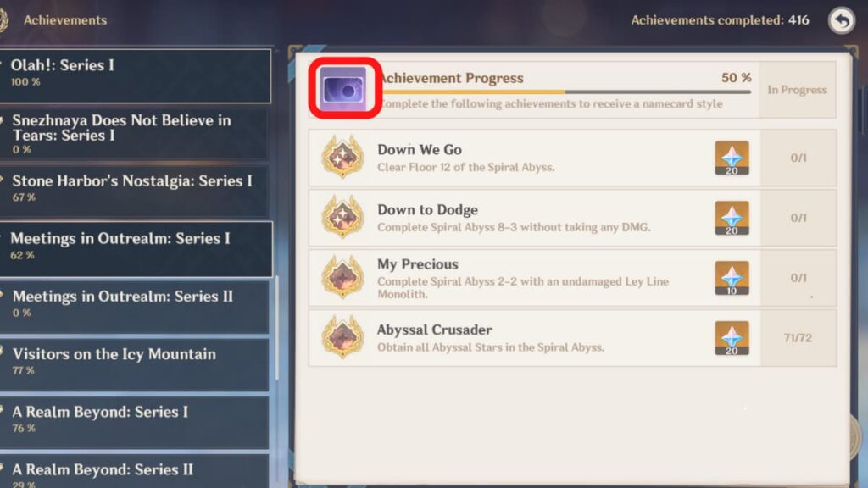Click the Down to Dodge achievement badge
The width and height of the screenshot is (868, 488).
342,218
